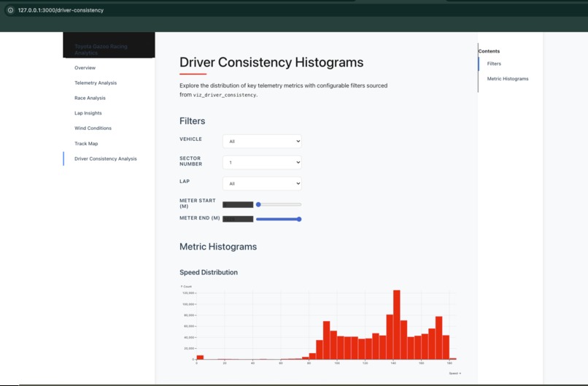The height and width of the screenshot is (386, 588).
Task: Select Driver Consistency Analysis sidebar item
Action: [105, 158]
